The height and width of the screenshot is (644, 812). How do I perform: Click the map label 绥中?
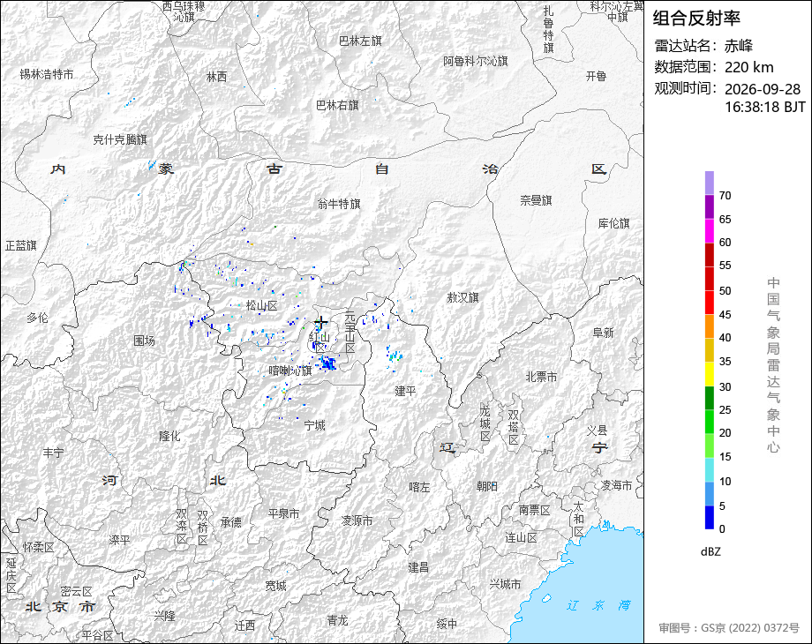tap(447, 625)
